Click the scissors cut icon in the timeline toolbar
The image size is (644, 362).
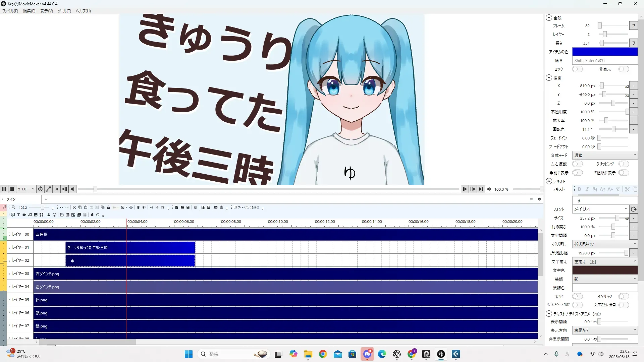coord(74,207)
